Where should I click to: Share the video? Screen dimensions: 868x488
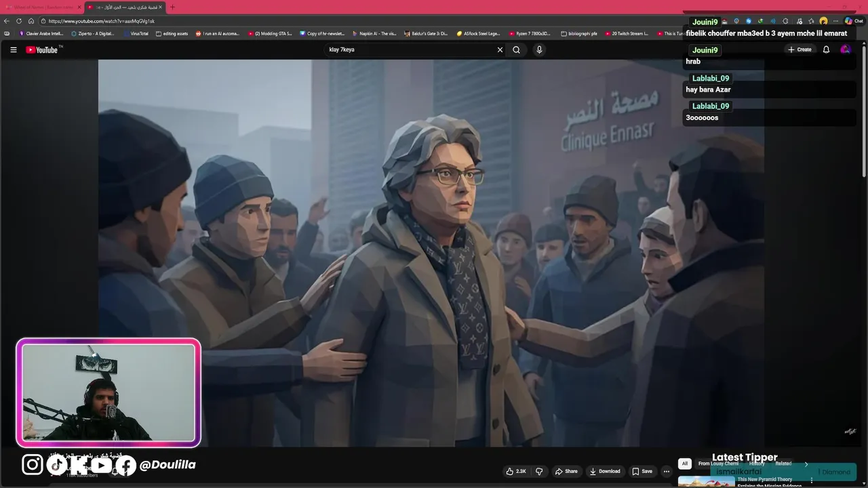tap(566, 471)
